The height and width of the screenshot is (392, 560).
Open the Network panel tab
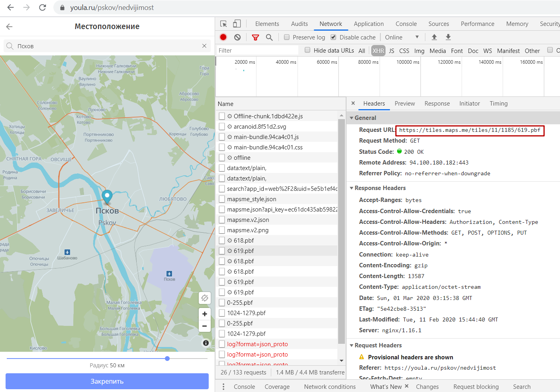[x=331, y=24]
